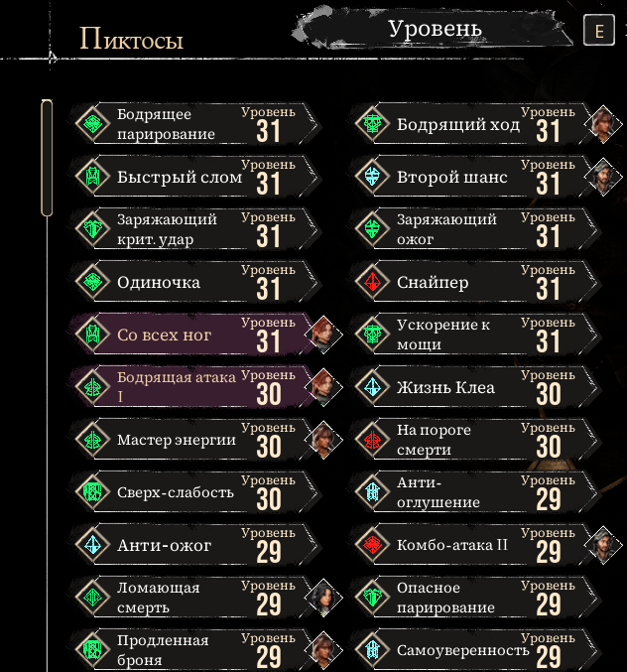The height and width of the screenshot is (672, 627).
Task: Click the red Снайпер pictos icon
Action: tap(372, 282)
